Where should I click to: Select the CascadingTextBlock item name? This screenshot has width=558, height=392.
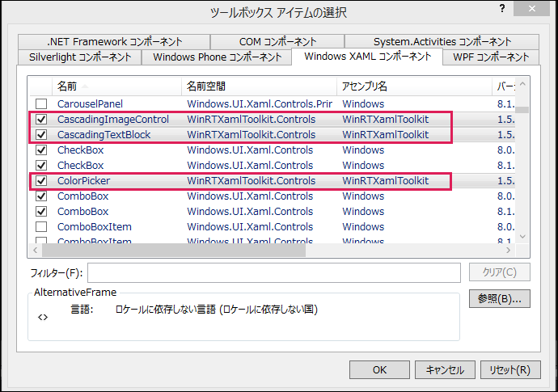pyautogui.click(x=104, y=134)
